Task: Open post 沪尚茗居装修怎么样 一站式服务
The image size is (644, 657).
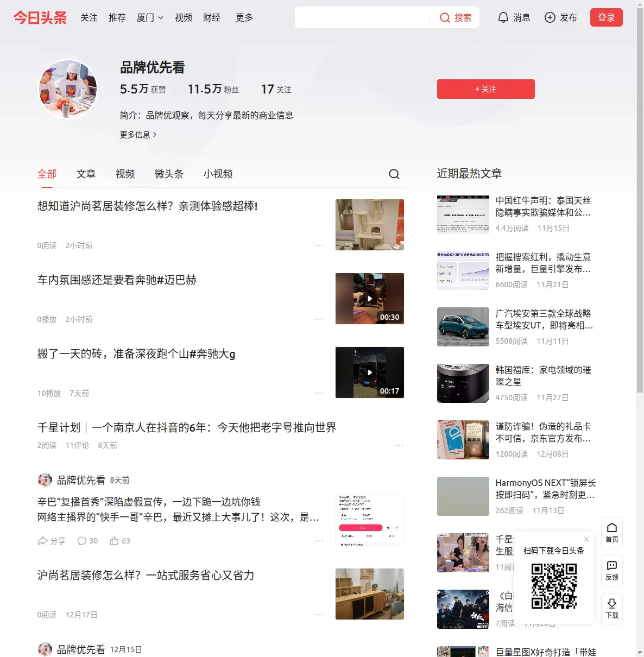Action: [146, 576]
